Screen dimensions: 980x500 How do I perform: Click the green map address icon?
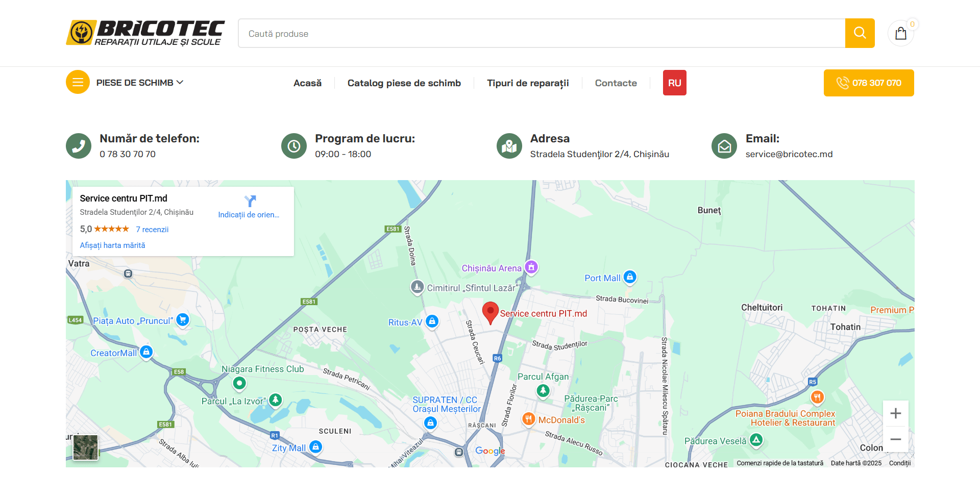click(x=509, y=146)
